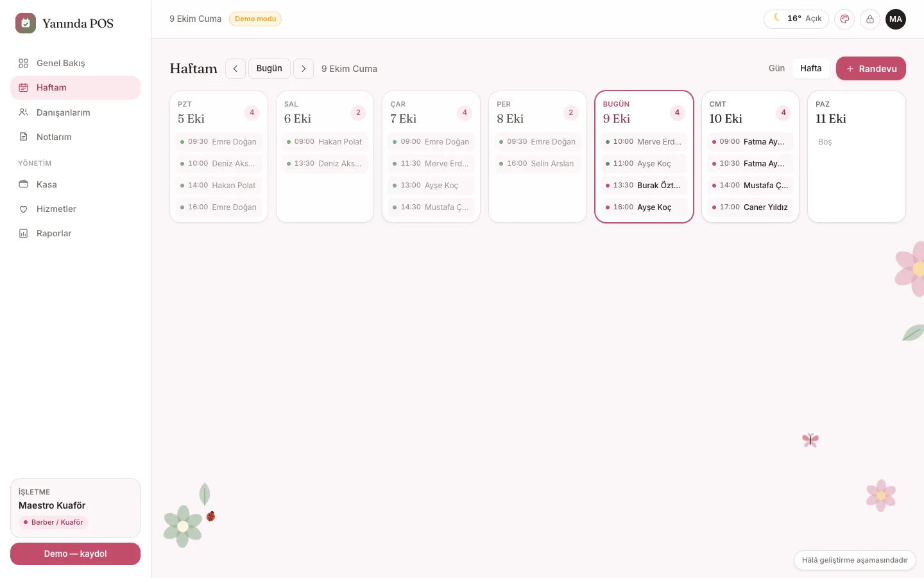
Task: Switch to Hafta view
Action: [x=811, y=68]
